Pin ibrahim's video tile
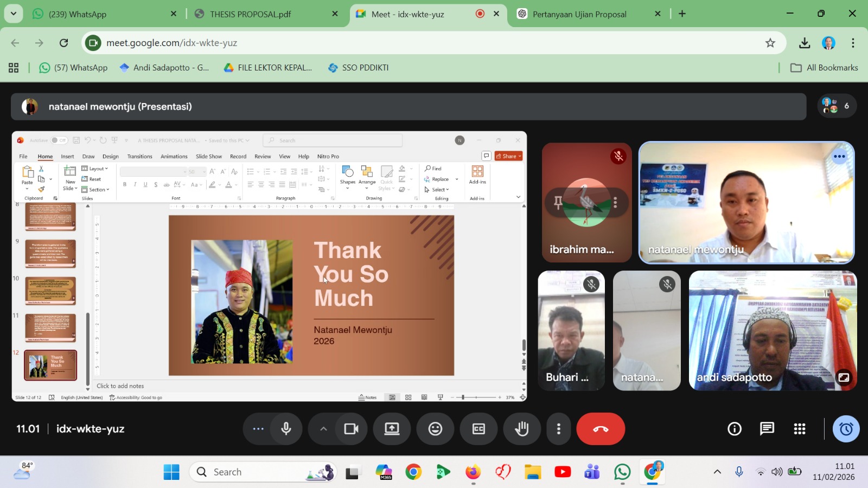The image size is (868, 488). [558, 203]
